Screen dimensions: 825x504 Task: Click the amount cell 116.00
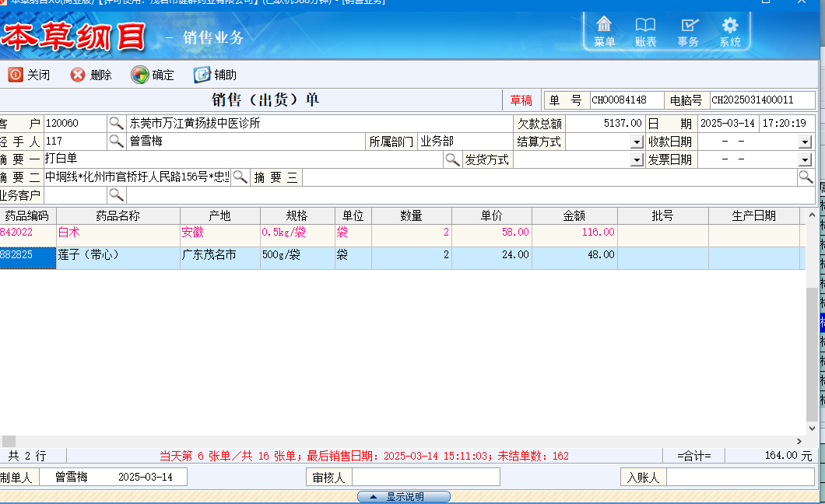574,236
